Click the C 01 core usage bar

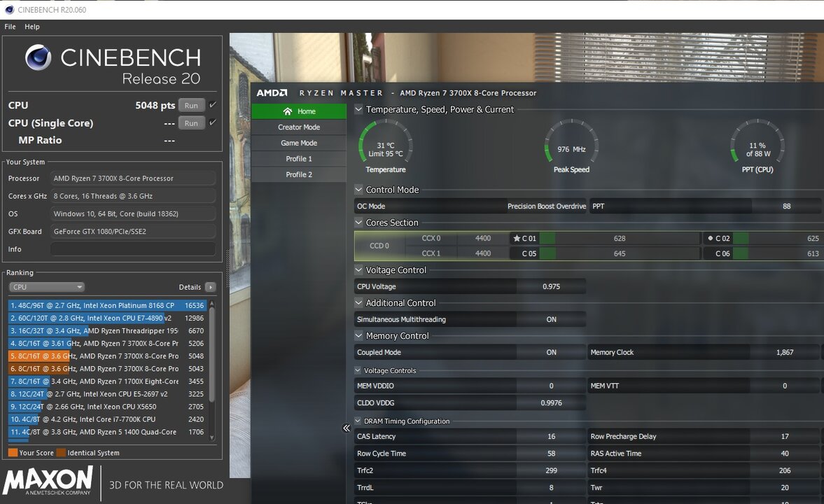tap(620, 238)
